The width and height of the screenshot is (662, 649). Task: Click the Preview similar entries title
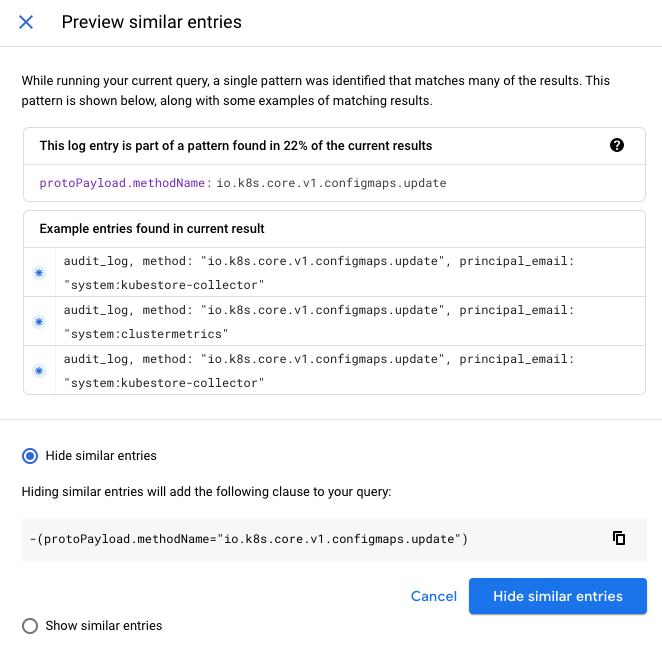[152, 22]
